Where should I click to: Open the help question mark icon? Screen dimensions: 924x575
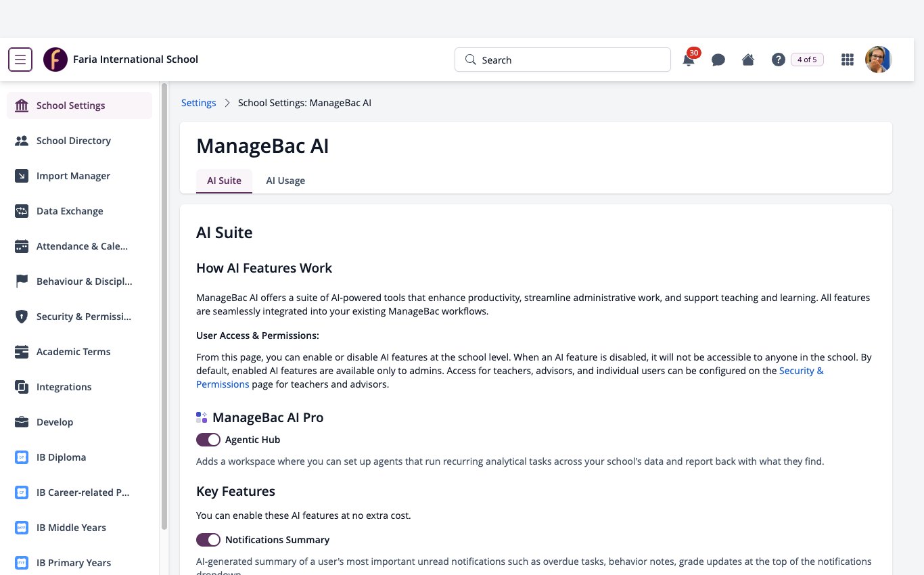coord(778,60)
